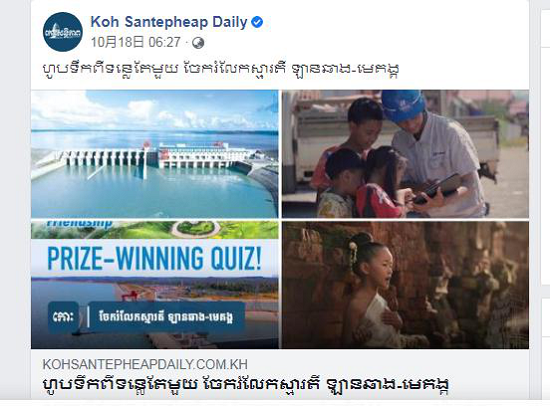Click the post timestamp 10月18日 06:27
The image size is (550, 406).
pos(135,42)
